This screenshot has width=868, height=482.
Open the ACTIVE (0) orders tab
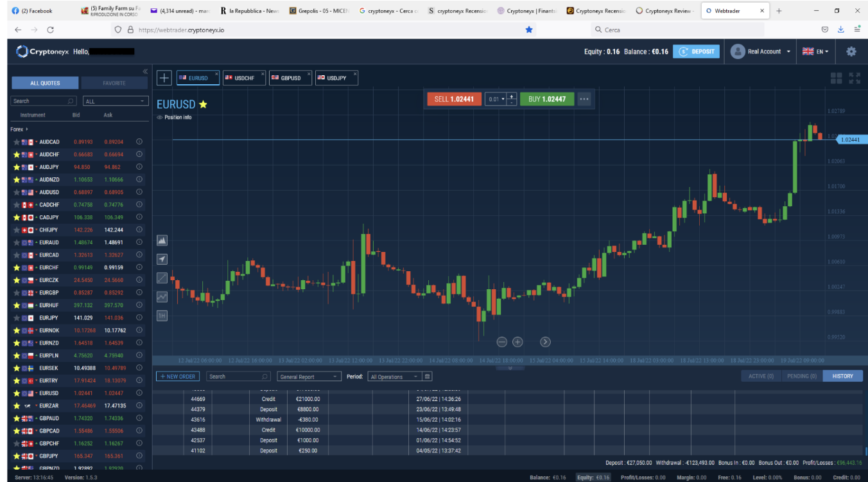coord(761,376)
